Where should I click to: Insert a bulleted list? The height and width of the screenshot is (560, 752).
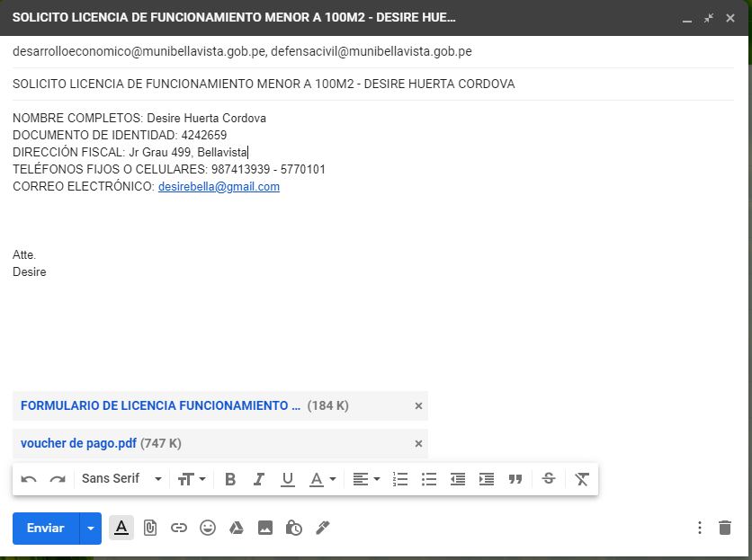(x=429, y=479)
